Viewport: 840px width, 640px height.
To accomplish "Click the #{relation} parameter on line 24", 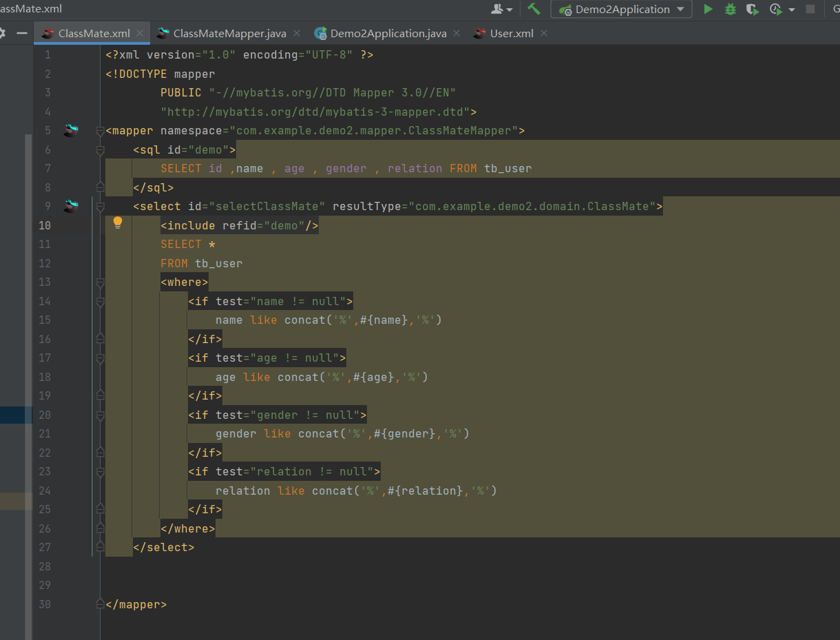I will pos(425,491).
